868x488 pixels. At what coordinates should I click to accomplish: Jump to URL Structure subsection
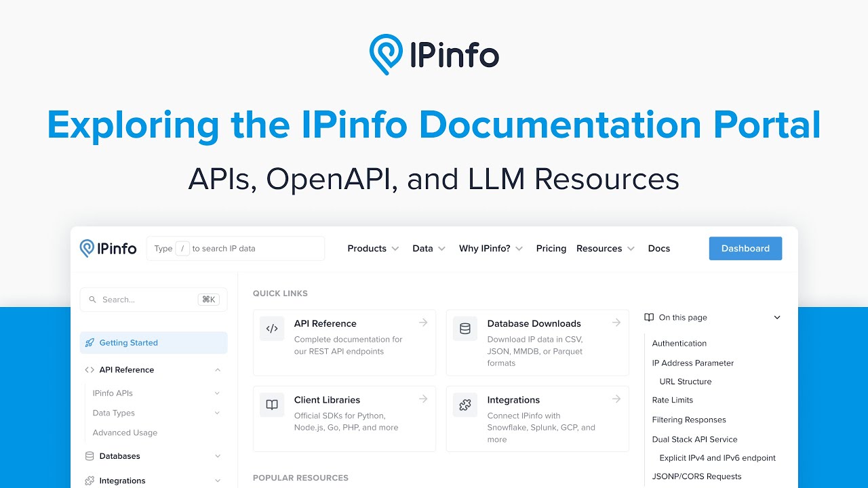click(x=686, y=382)
